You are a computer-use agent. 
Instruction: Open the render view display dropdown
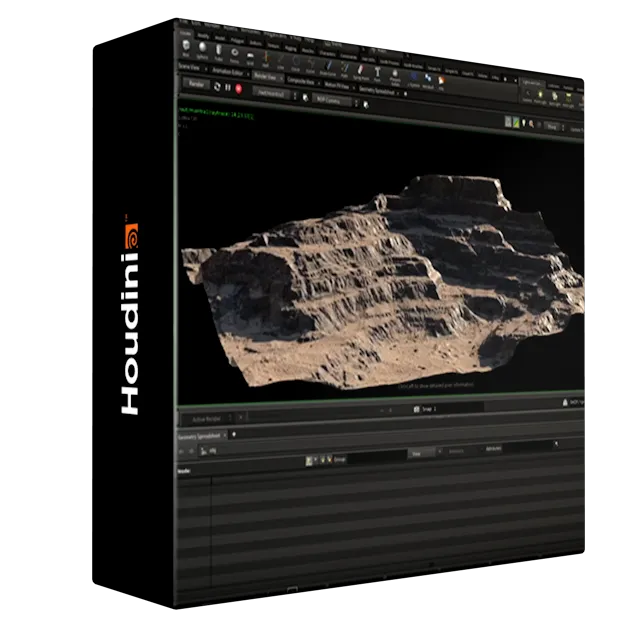554,127
